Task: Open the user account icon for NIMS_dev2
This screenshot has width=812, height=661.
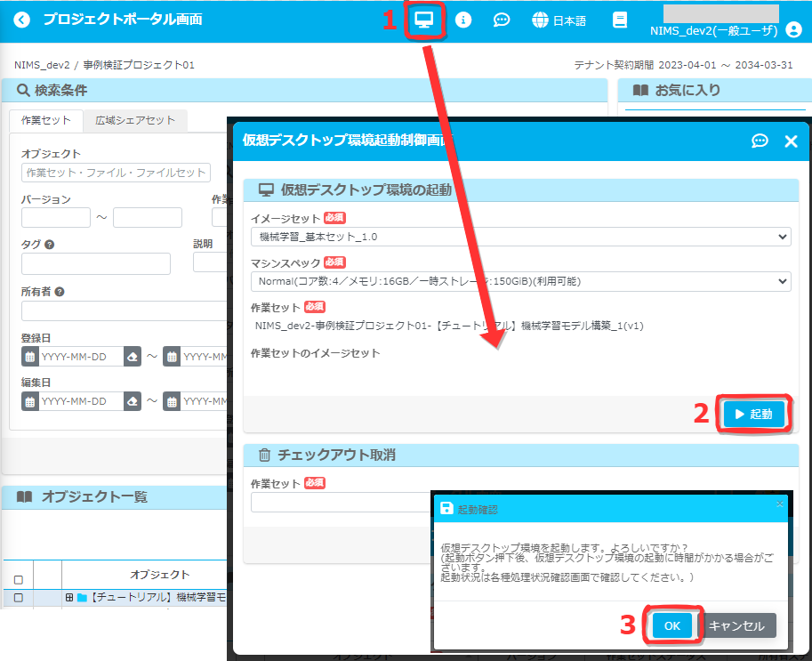Action: (x=793, y=29)
